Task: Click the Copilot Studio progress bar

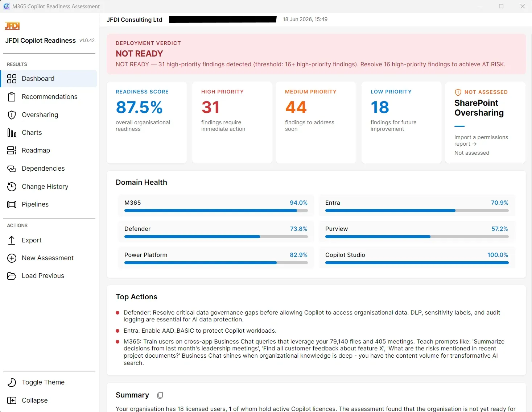Action: (x=417, y=263)
